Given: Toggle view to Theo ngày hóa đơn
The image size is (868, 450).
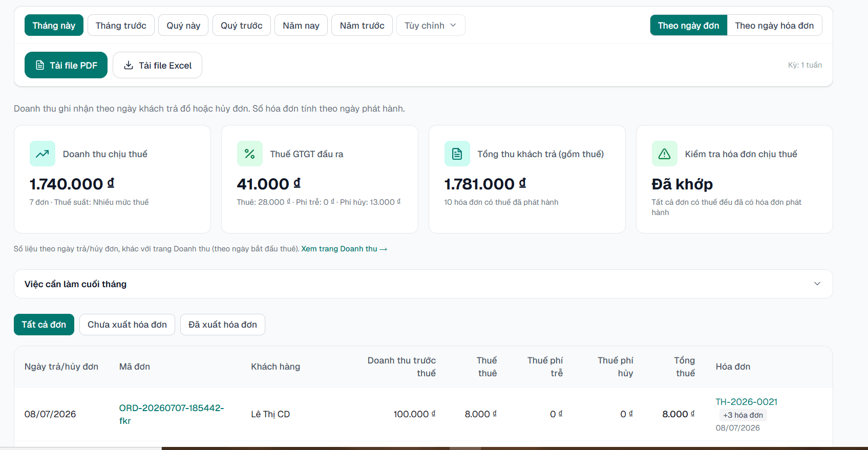Looking at the screenshot, I should pos(774,26).
